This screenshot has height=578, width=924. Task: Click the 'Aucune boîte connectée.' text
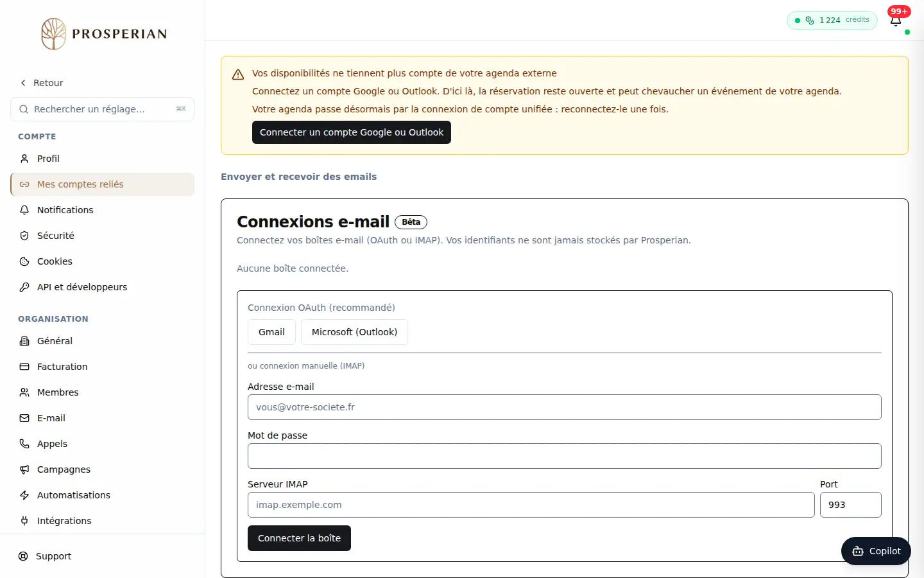(293, 268)
